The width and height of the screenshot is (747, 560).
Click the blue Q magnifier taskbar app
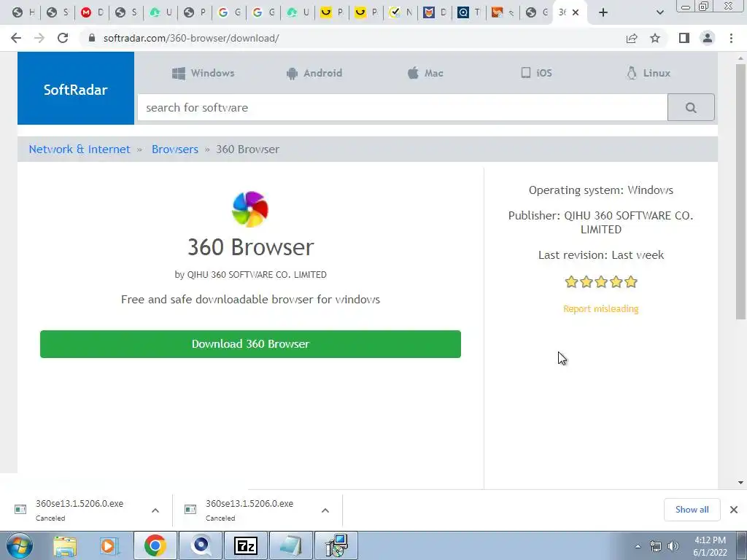(201, 545)
